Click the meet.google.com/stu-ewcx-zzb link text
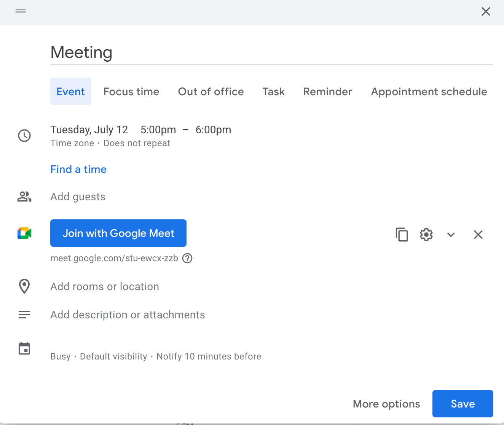The height and width of the screenshot is (425, 504). click(114, 258)
